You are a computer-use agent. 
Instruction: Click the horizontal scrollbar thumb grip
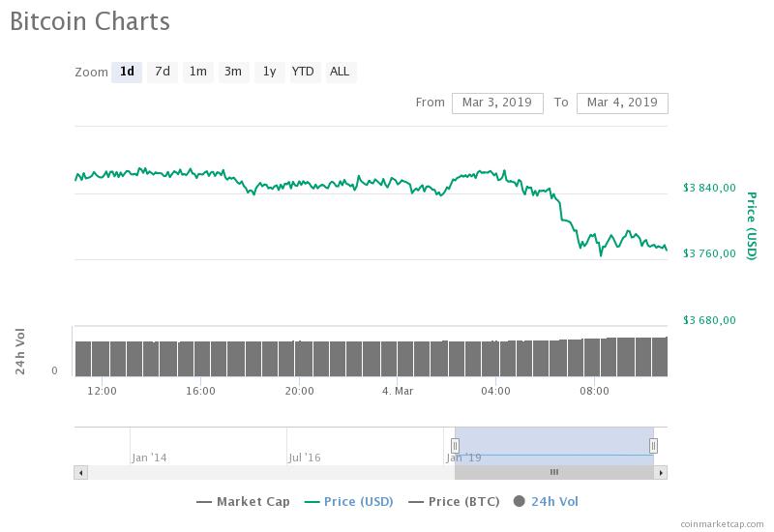(554, 472)
